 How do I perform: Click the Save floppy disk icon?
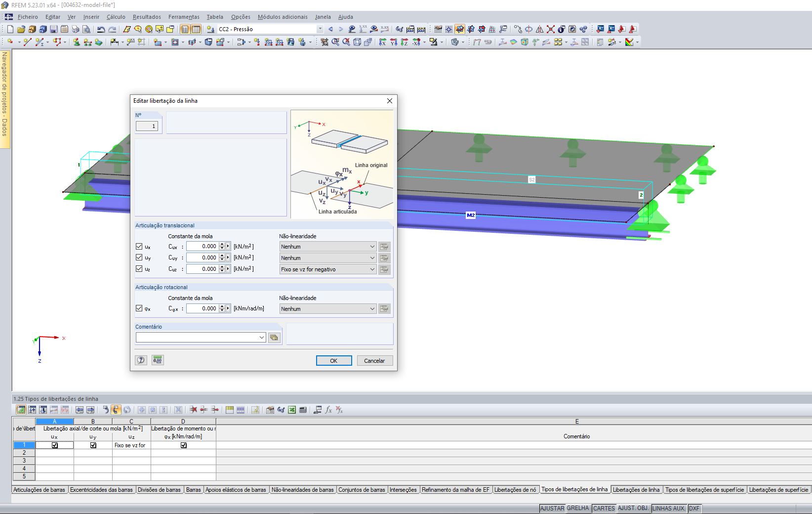coord(54,29)
